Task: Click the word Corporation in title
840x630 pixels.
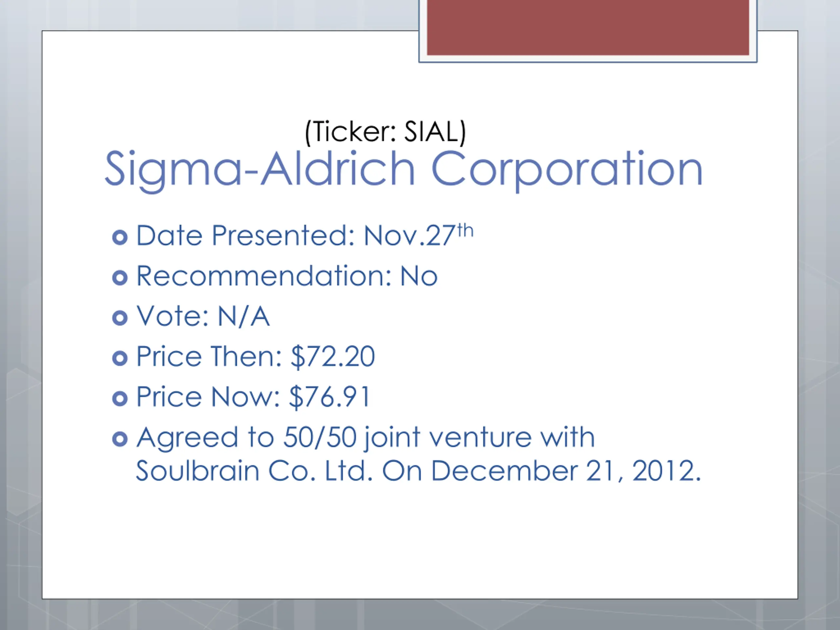Action: [567, 170]
